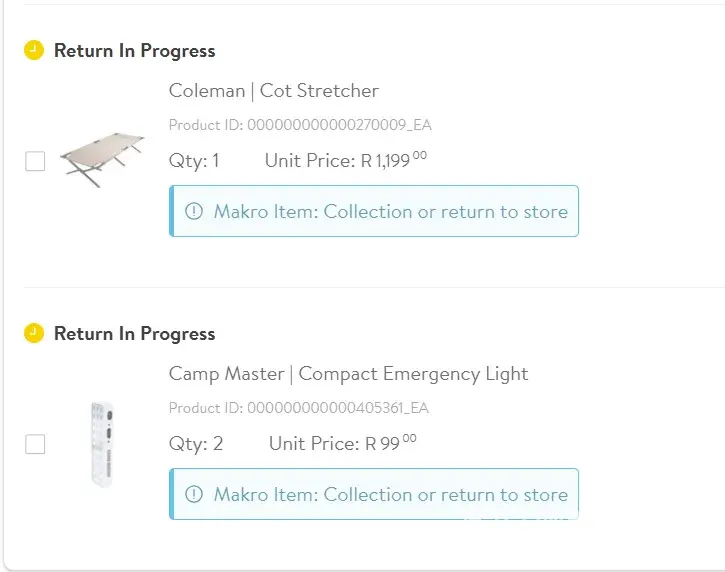Click the yellow clock icon above Camp Master item
Screen dimensions: 725x572
(x=34, y=333)
